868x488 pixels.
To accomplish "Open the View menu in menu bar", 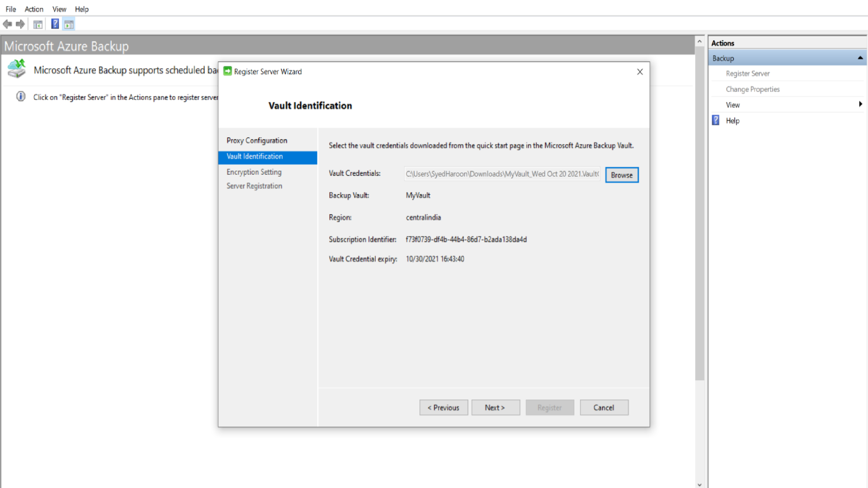I will click(x=59, y=9).
